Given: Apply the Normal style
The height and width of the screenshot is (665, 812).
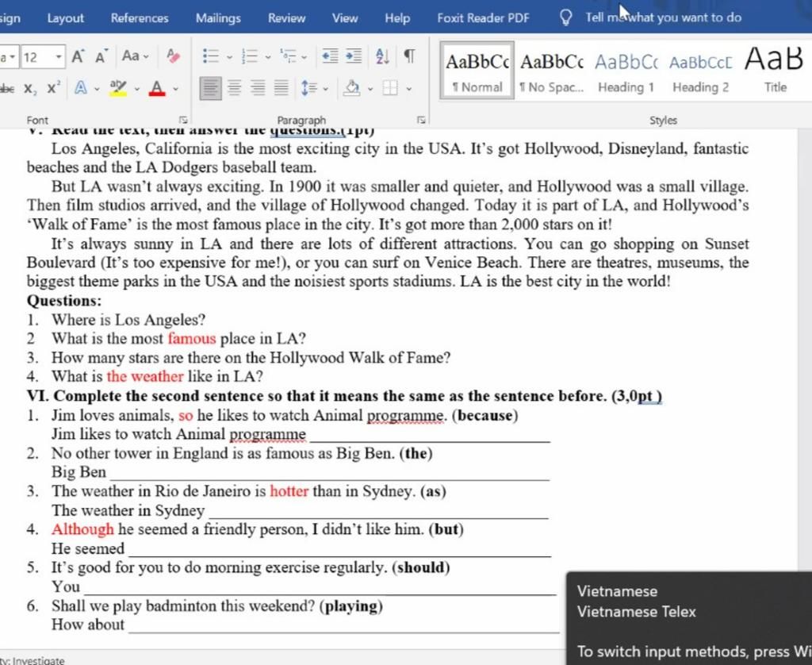Looking at the screenshot, I should [477, 71].
